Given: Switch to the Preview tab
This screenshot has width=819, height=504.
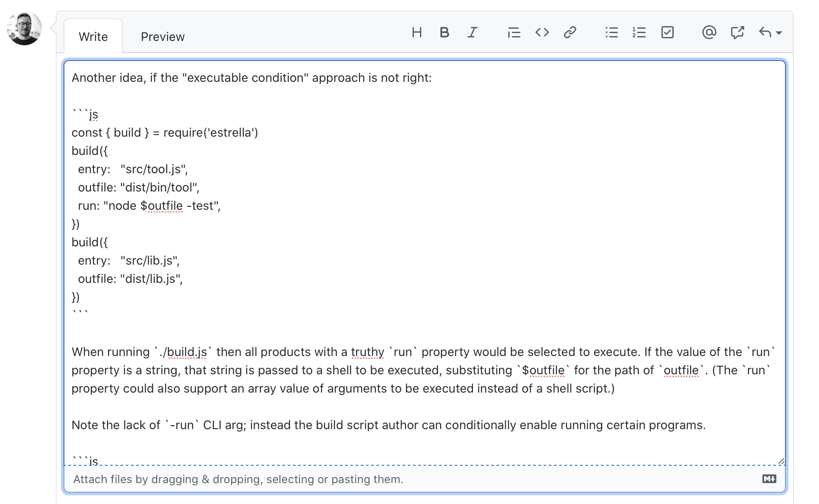Looking at the screenshot, I should pos(163,37).
